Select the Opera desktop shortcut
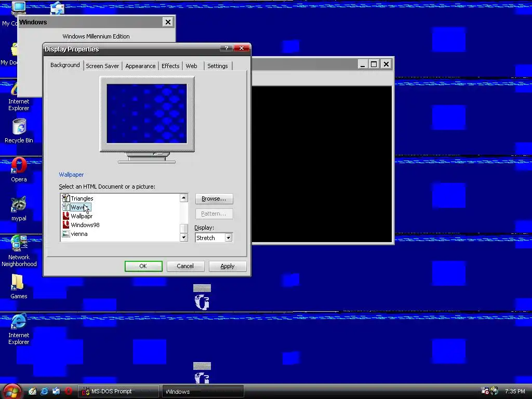This screenshot has width=532, height=399. pyautogui.click(x=19, y=170)
